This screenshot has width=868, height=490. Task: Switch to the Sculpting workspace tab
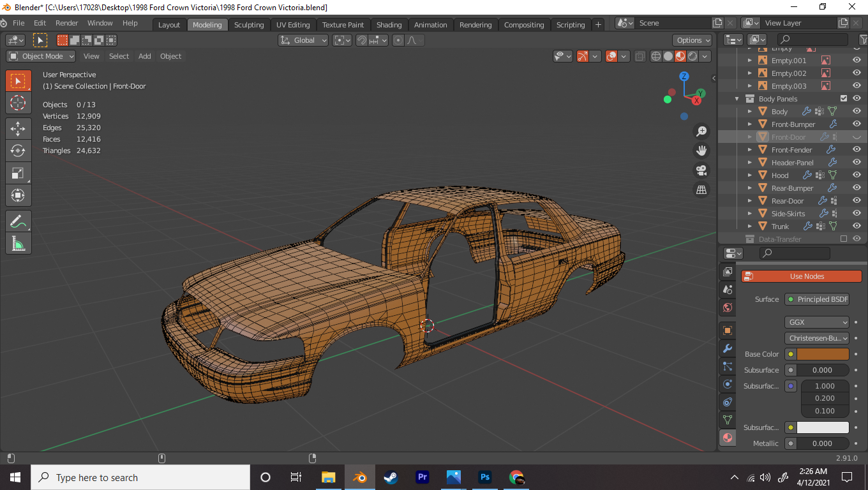pos(249,25)
